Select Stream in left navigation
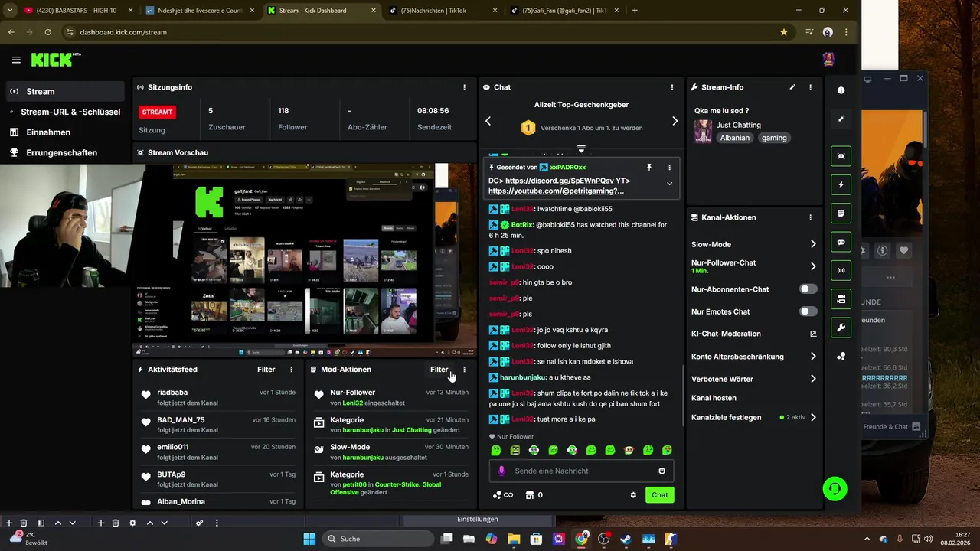 tap(64, 91)
